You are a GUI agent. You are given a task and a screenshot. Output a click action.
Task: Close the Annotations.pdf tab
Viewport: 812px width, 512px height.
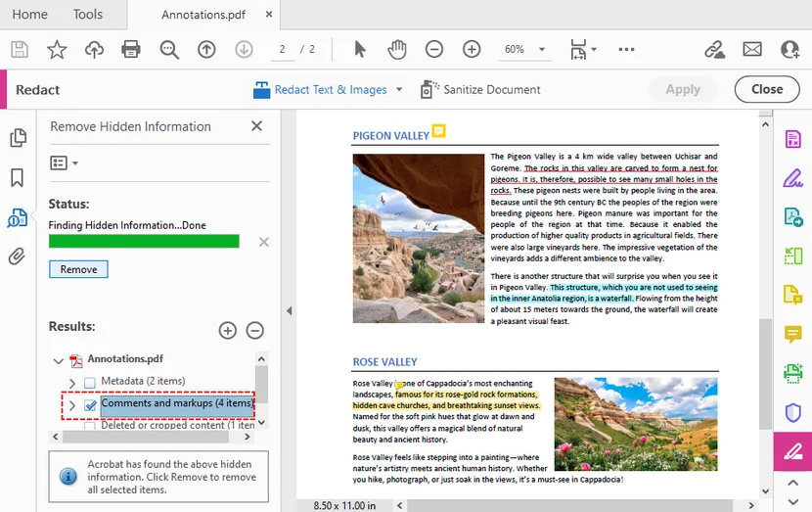269,15
